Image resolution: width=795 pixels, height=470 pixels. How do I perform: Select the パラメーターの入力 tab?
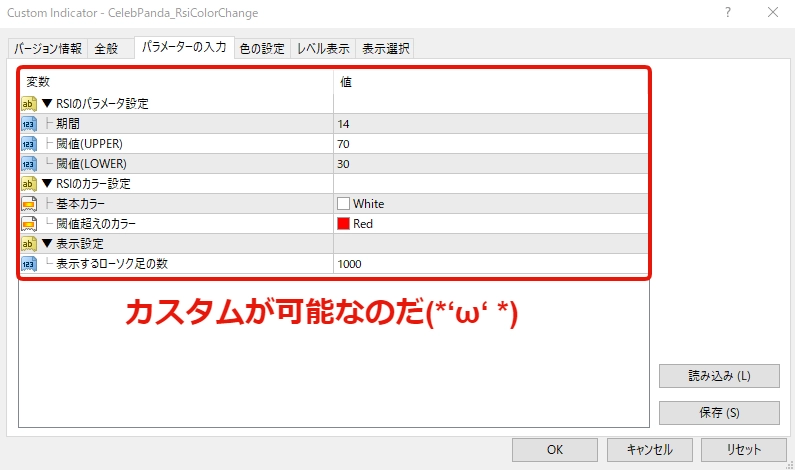pyautogui.click(x=184, y=47)
